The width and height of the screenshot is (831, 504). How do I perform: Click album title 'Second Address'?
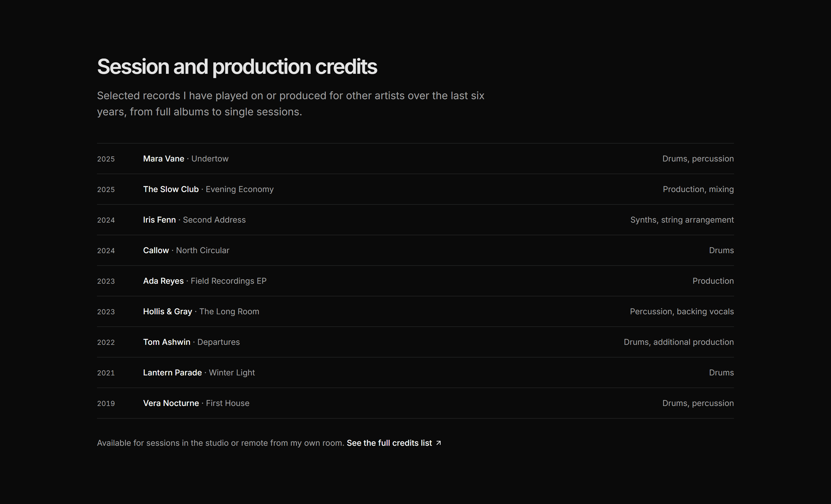214,220
